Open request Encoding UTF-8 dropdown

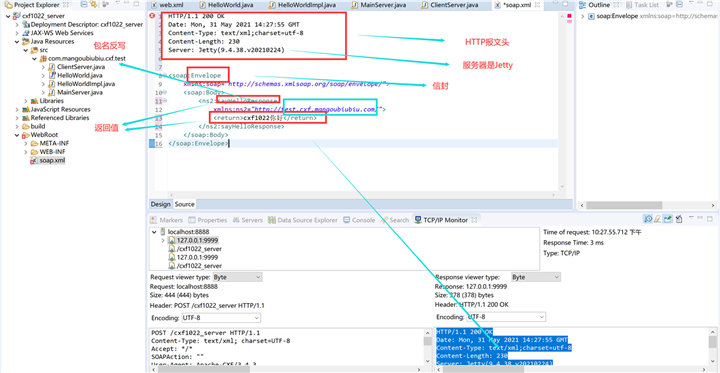pos(220,317)
